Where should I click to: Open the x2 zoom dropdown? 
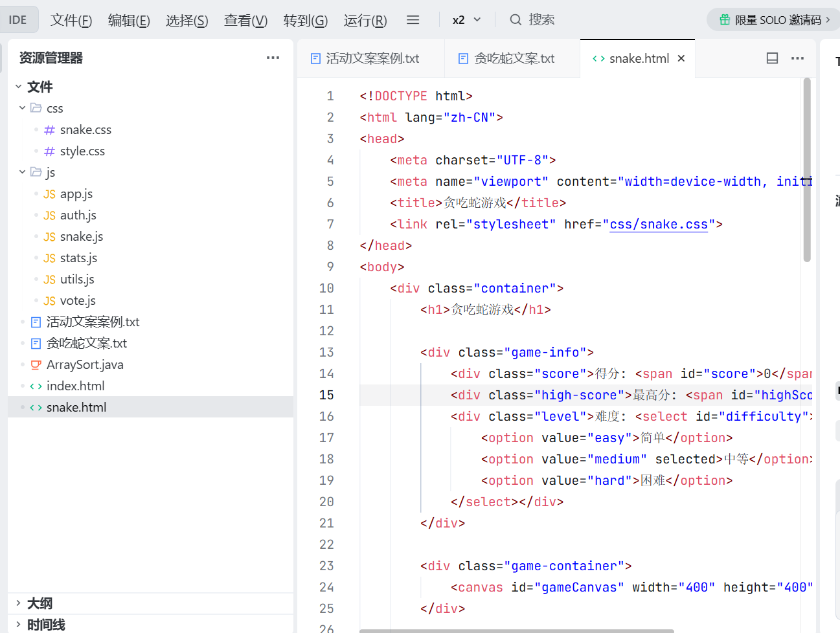pyautogui.click(x=466, y=20)
